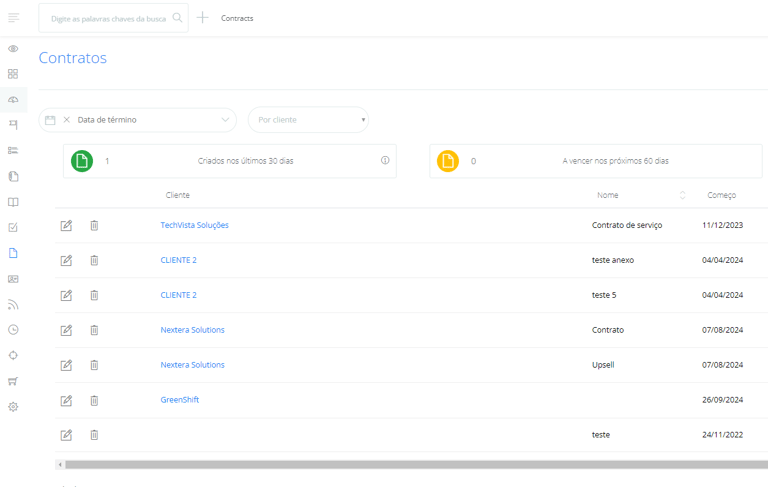The width and height of the screenshot is (768, 487).
Task: Delete the Nextera Solutions Contrato row
Action: click(x=94, y=330)
